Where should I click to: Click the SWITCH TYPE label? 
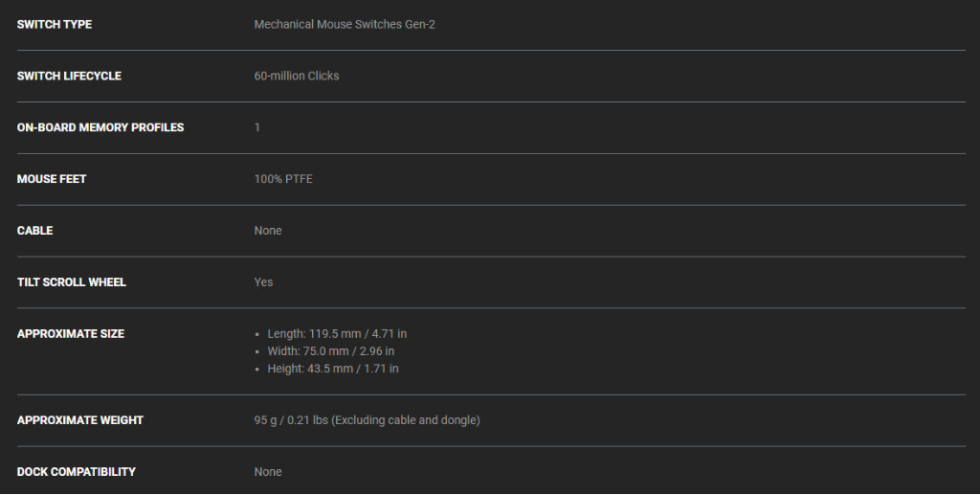[x=55, y=24]
